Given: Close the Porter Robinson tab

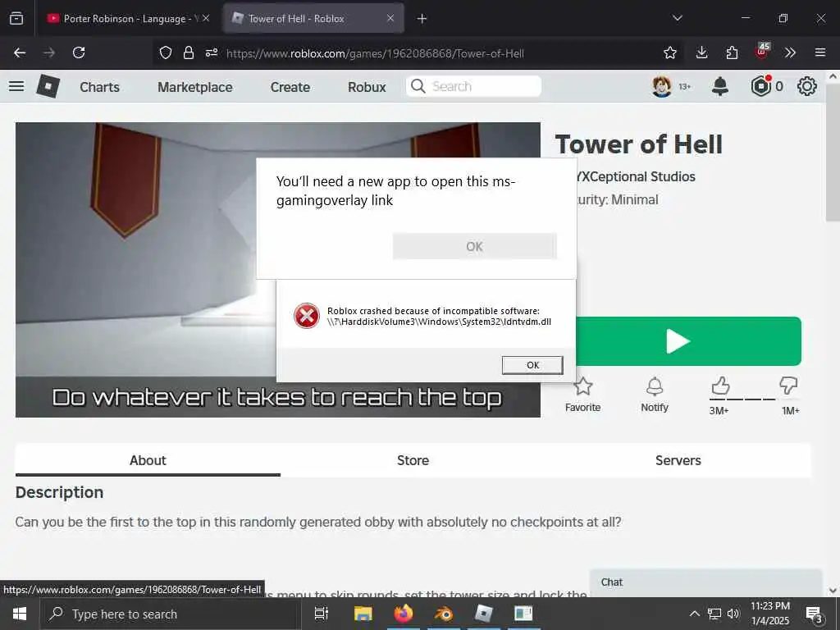Looking at the screenshot, I should 206,18.
